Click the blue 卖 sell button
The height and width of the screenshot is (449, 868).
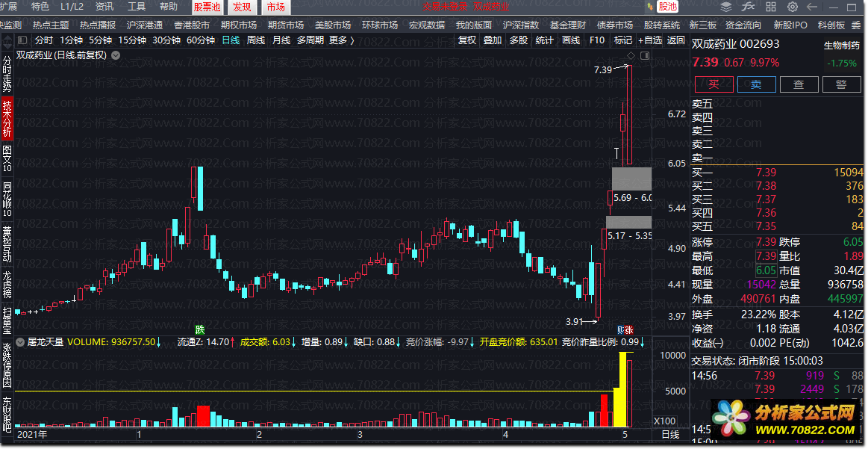point(756,84)
